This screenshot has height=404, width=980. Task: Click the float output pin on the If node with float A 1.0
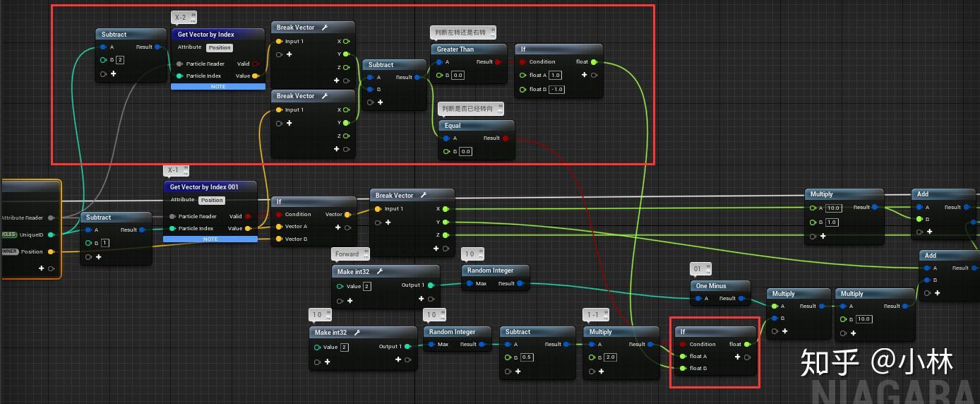pos(594,61)
